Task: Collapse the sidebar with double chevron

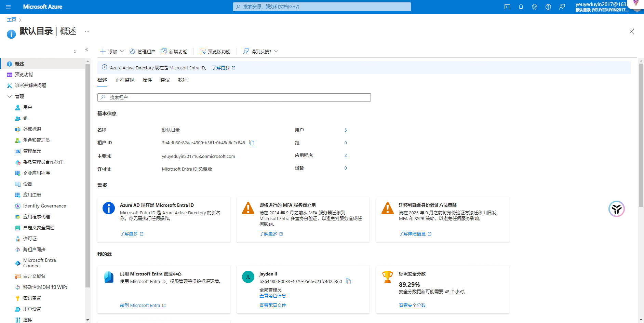Action: point(86,50)
